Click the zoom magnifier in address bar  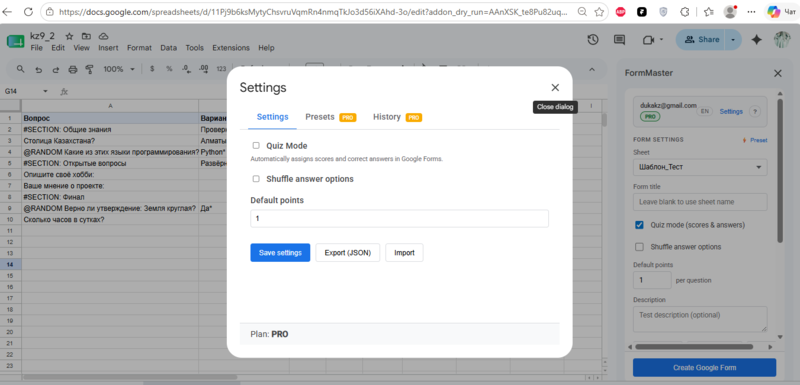[582, 12]
